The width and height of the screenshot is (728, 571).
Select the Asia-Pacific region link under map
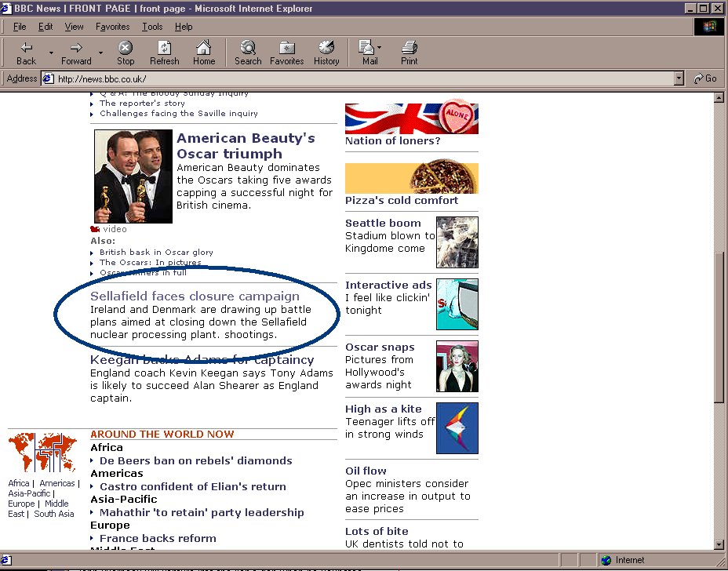click(x=29, y=493)
